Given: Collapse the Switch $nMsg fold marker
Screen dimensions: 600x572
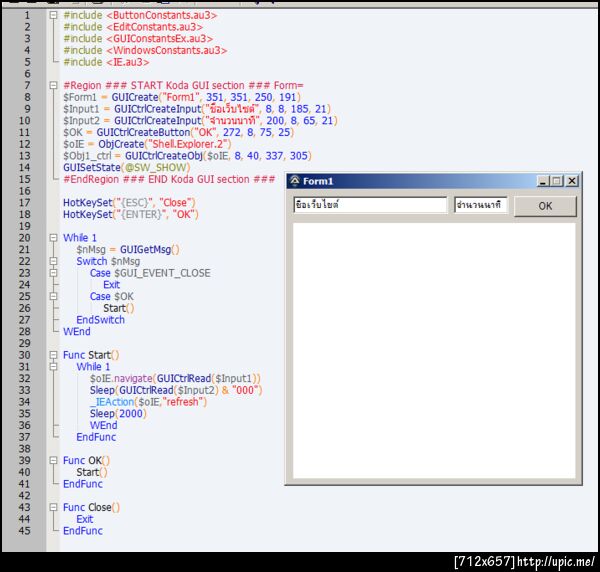Looking at the screenshot, I should pos(54,261).
